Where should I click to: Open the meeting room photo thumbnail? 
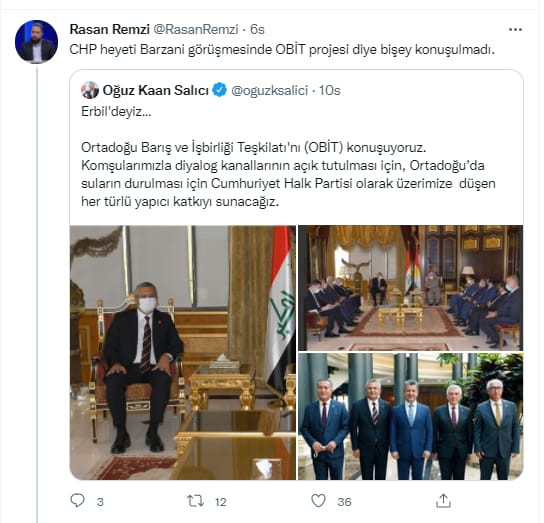pyautogui.click(x=410, y=288)
